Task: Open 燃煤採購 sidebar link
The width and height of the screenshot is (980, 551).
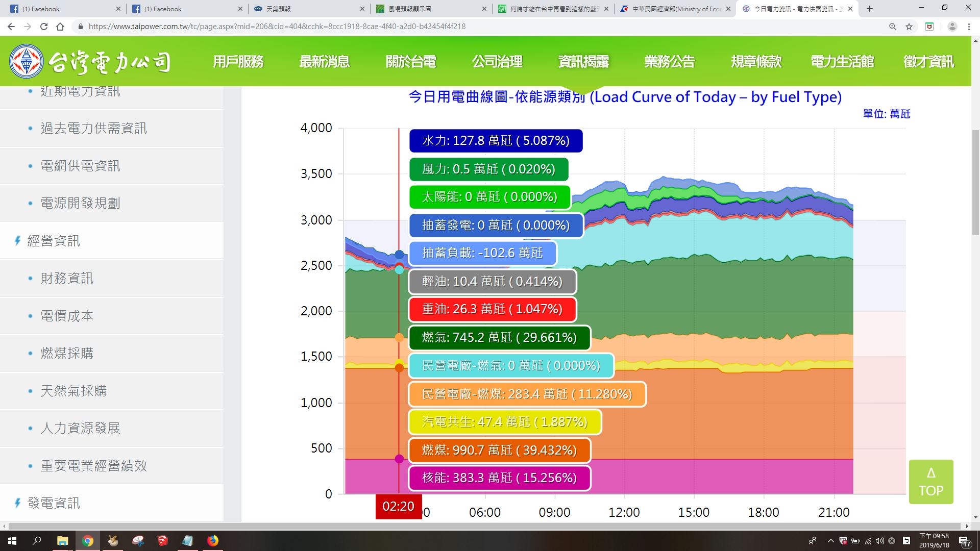Action: click(67, 353)
